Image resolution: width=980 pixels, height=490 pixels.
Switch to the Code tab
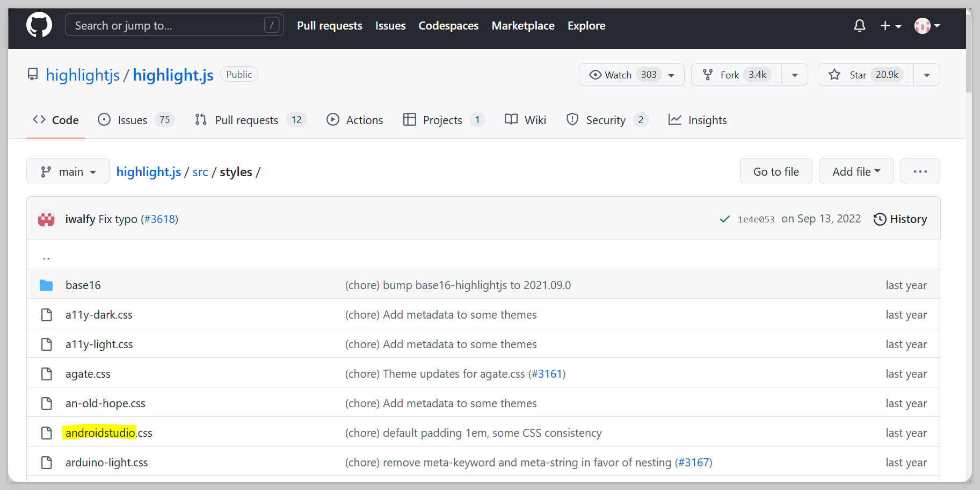[55, 120]
